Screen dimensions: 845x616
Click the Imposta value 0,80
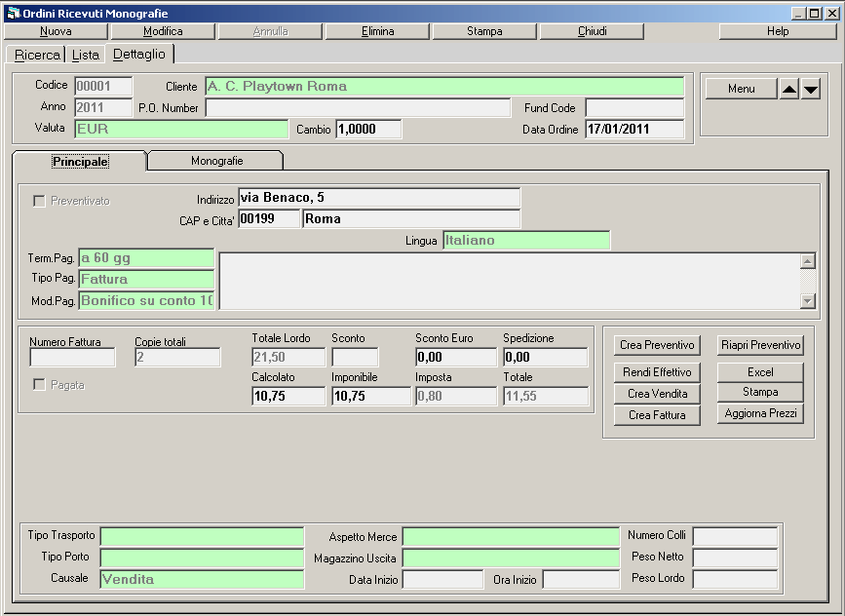456,396
